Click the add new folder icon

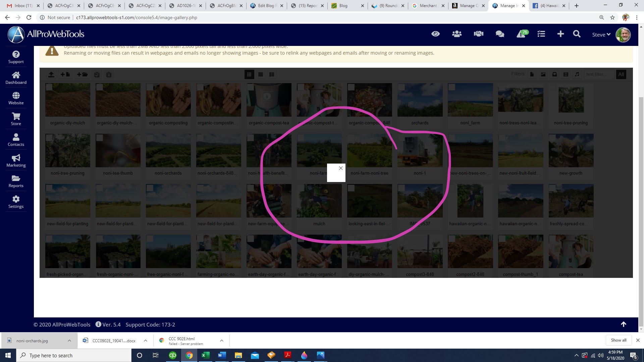(82, 74)
